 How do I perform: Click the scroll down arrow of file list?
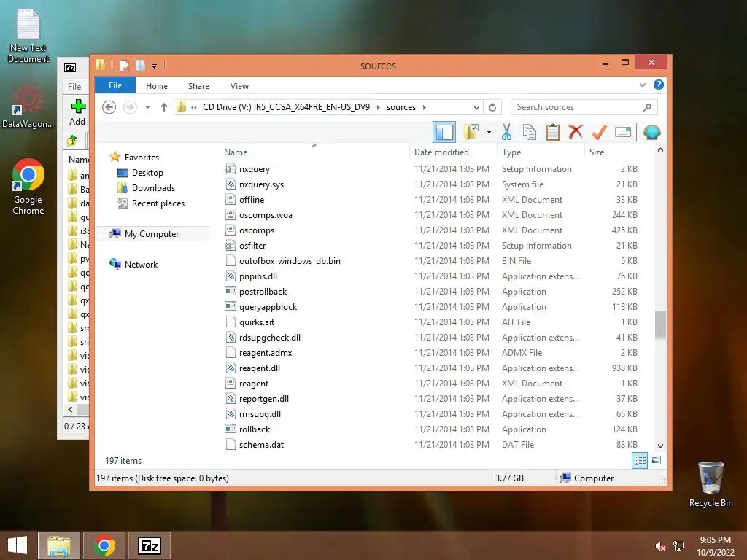coord(660,446)
